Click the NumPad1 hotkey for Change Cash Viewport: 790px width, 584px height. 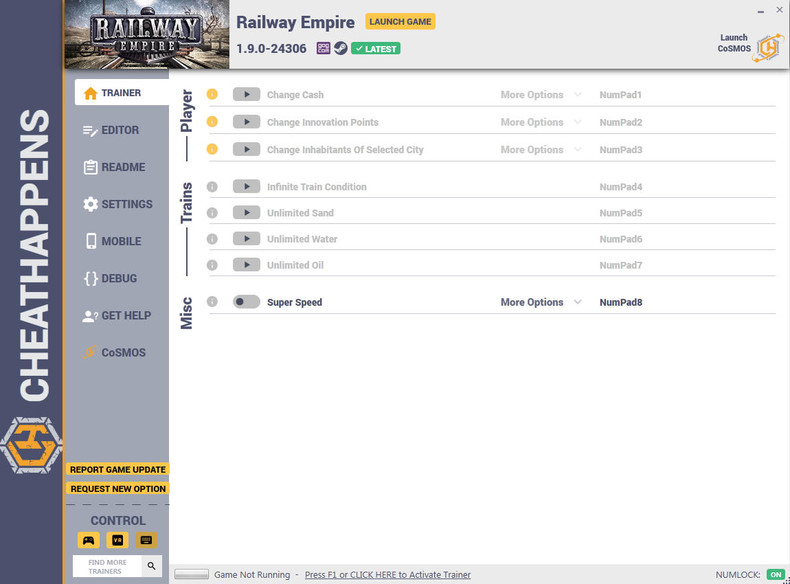(x=620, y=95)
